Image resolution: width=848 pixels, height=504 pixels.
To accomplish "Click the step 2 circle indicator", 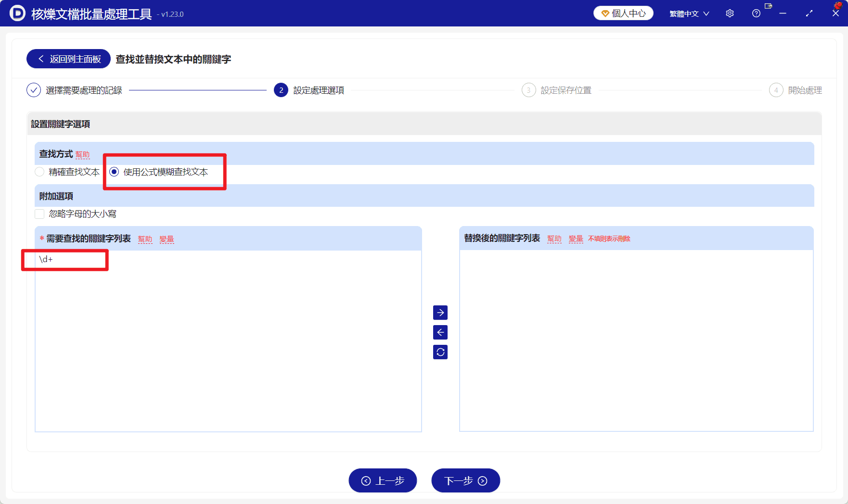I will (x=281, y=90).
